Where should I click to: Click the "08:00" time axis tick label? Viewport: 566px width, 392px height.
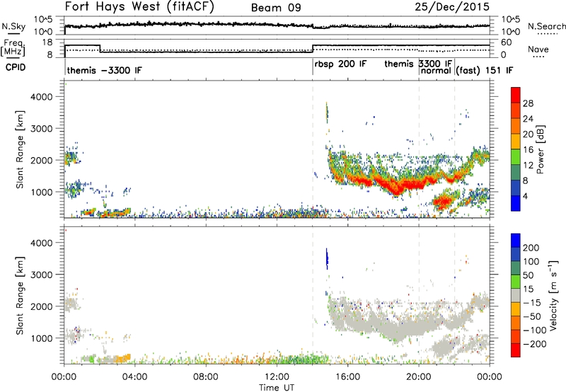(206, 377)
